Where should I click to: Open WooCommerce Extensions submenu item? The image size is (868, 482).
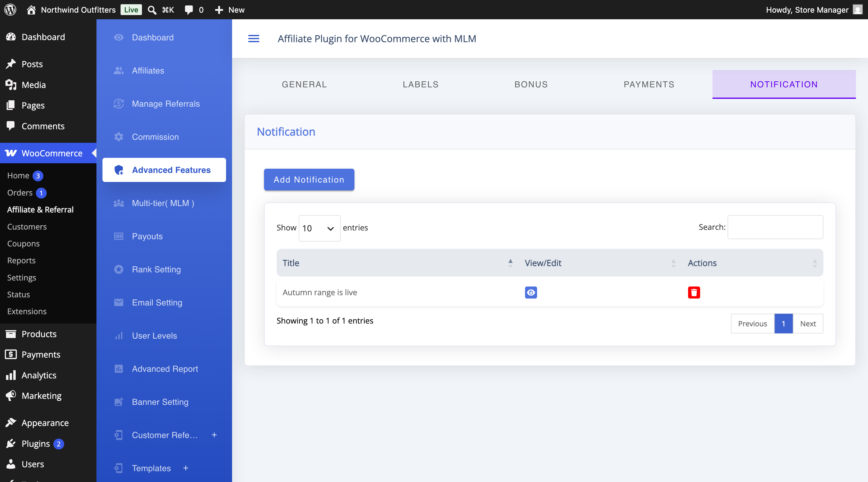coord(27,311)
